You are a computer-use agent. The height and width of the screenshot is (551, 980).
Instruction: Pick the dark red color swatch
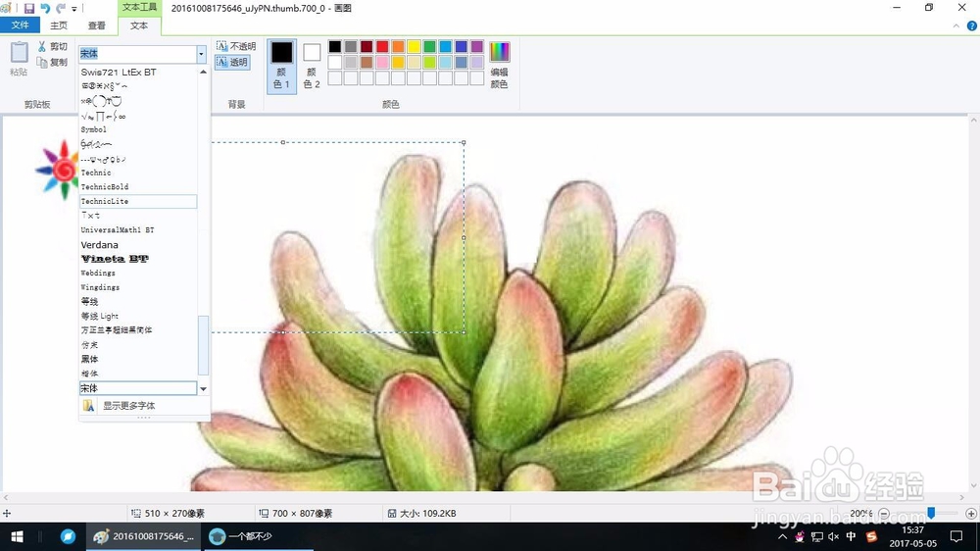[367, 46]
